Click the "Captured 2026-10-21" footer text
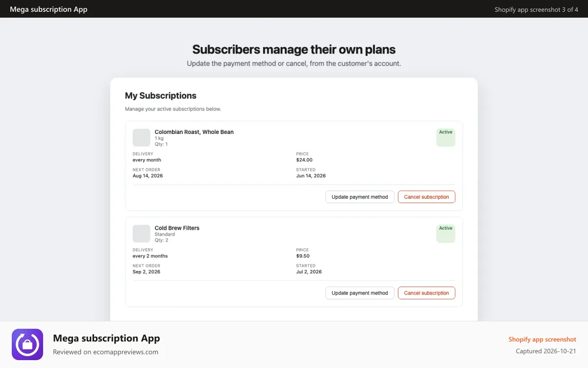This screenshot has width=588, height=368. click(x=546, y=351)
